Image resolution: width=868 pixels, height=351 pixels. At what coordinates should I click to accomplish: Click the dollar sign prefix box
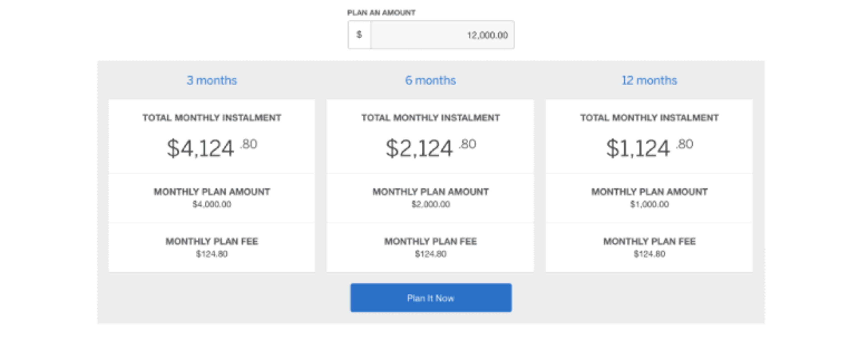point(359,35)
